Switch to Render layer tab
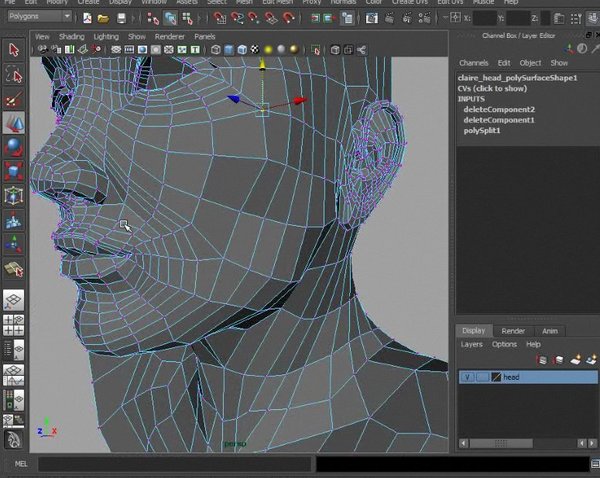Image resolution: width=600 pixels, height=478 pixels. coord(513,331)
